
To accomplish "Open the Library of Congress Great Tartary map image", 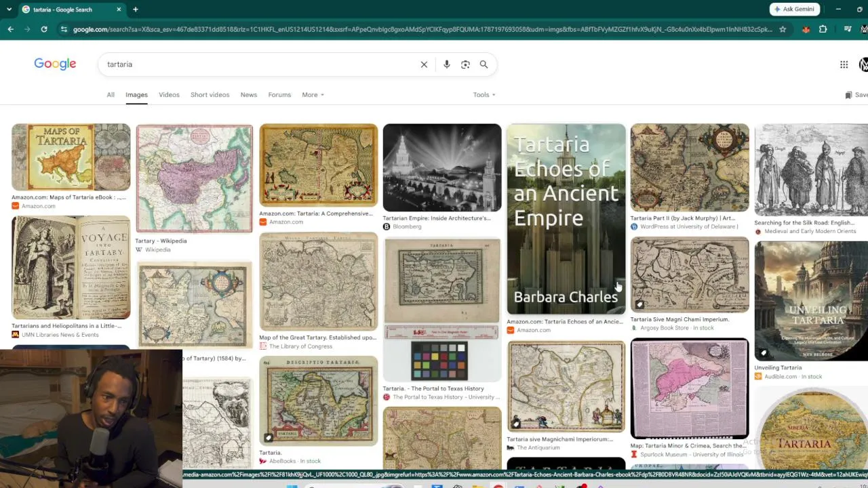I will pos(318,281).
